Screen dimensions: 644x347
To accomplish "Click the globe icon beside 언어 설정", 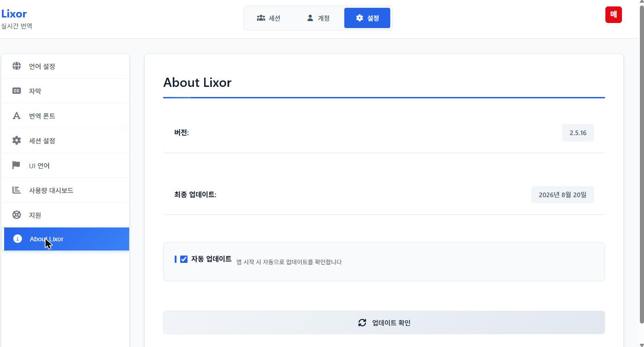I will pos(17,66).
